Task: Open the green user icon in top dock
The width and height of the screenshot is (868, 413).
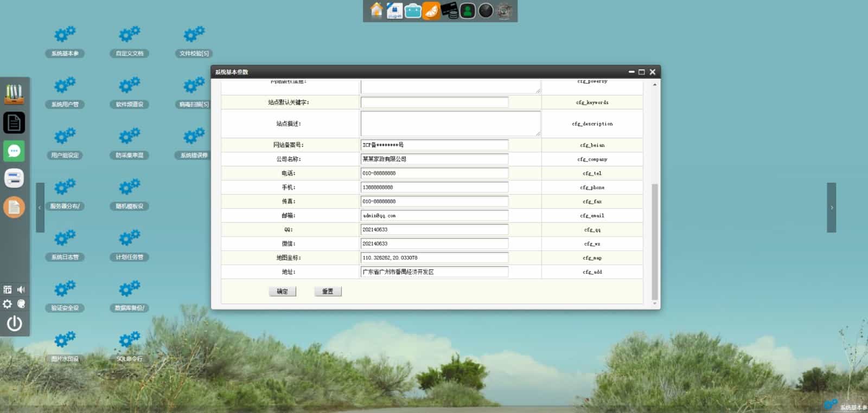Action: [x=468, y=11]
